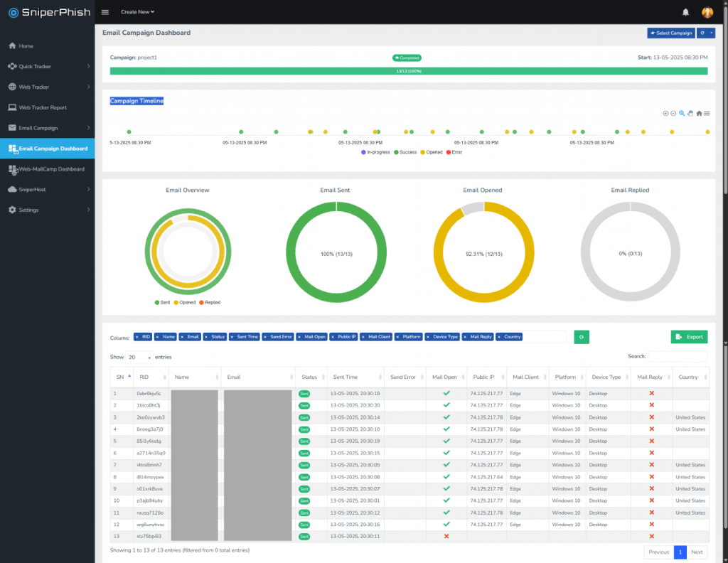Expand the Email Campaign sidebar item
Image resolution: width=728 pixels, height=563 pixels.
click(x=48, y=128)
